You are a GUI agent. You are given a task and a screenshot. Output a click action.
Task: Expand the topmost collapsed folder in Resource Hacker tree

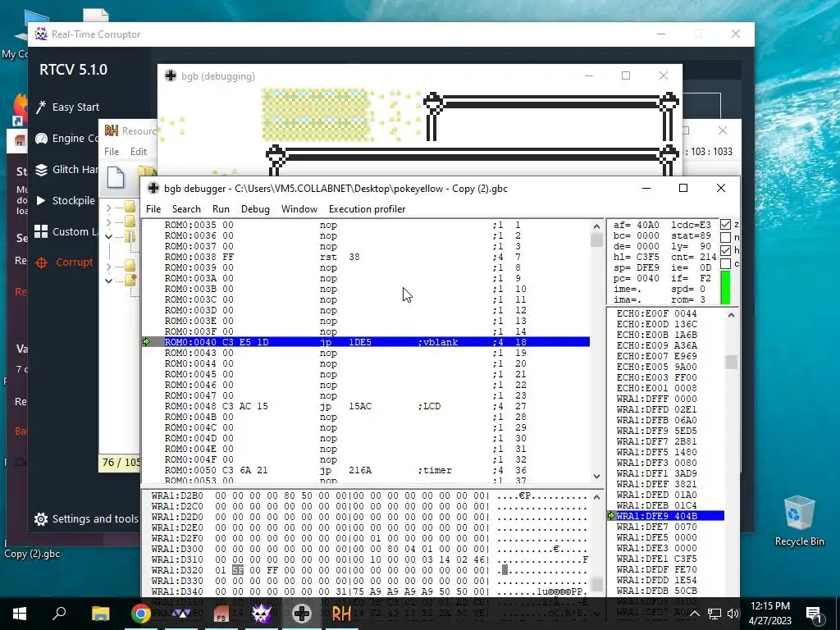(109, 208)
